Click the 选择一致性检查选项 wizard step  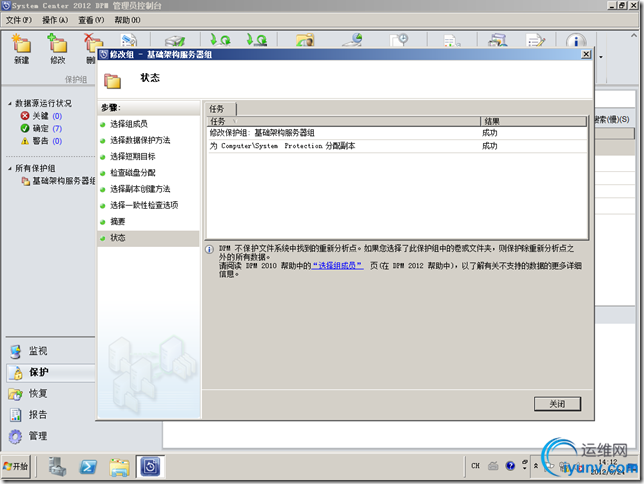click(x=144, y=205)
